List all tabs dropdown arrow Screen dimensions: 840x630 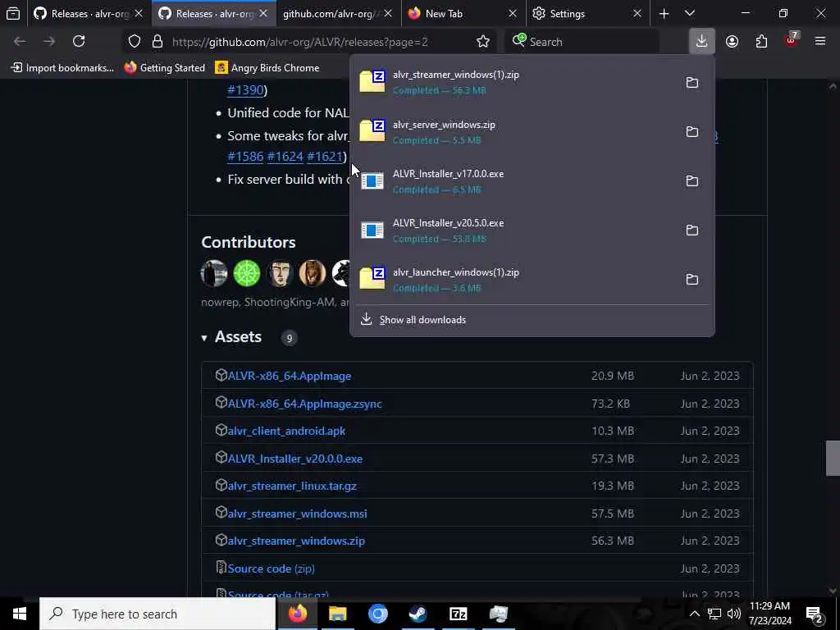[690, 13]
